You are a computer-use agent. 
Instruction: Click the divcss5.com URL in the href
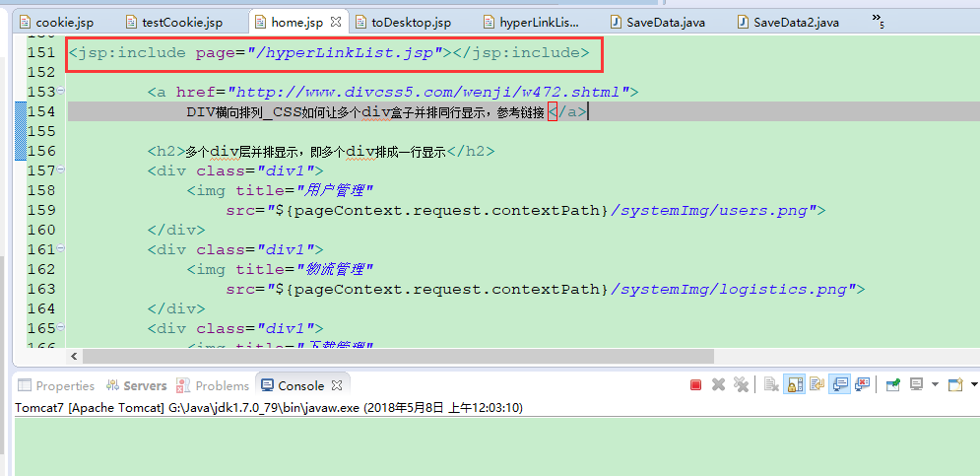pos(428,92)
